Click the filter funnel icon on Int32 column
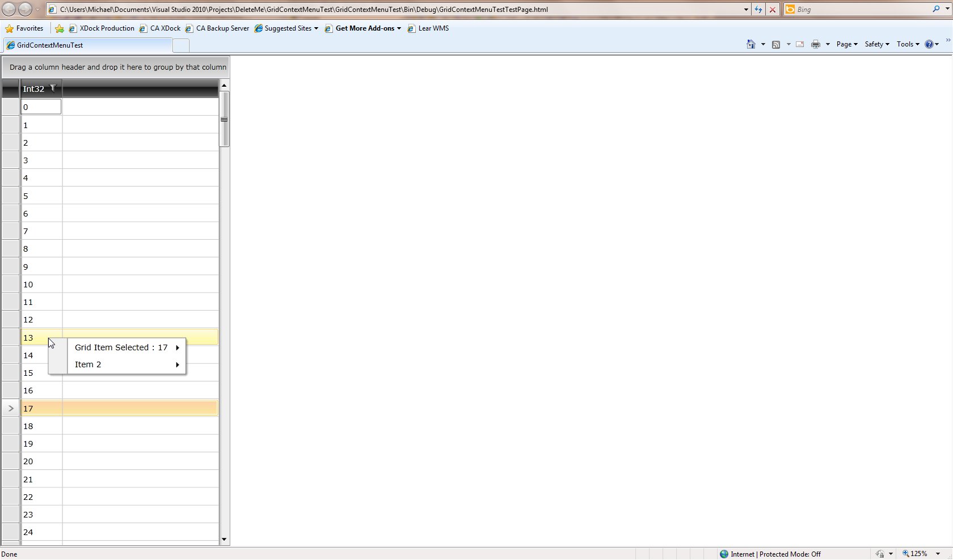This screenshot has height=560, width=953. (53, 88)
